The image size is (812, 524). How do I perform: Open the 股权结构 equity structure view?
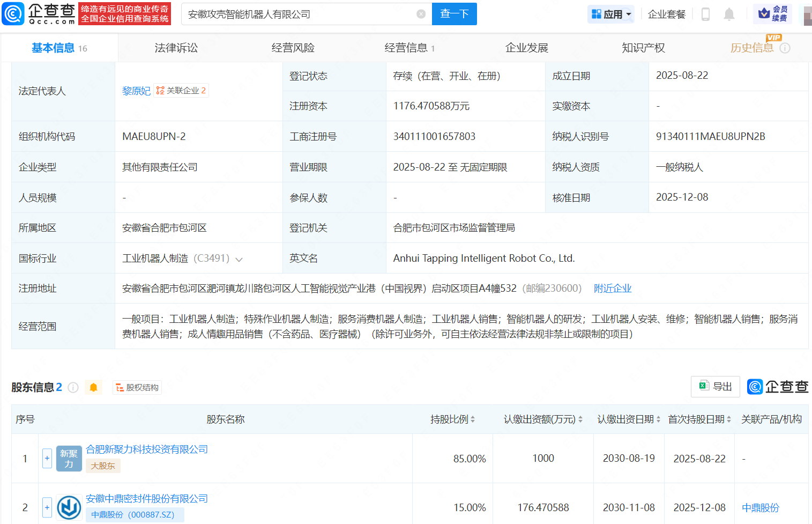[x=137, y=388]
